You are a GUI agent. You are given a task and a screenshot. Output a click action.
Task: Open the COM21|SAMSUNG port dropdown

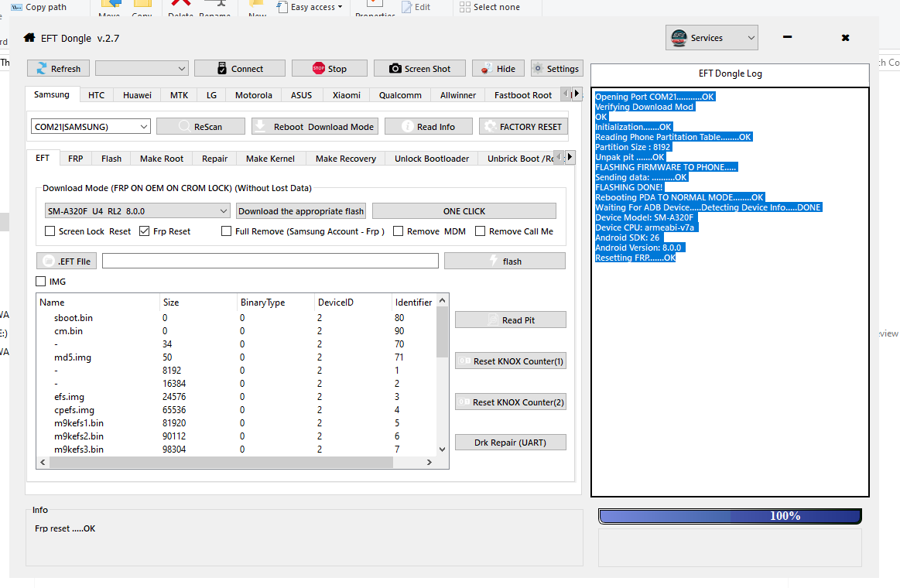(91, 127)
